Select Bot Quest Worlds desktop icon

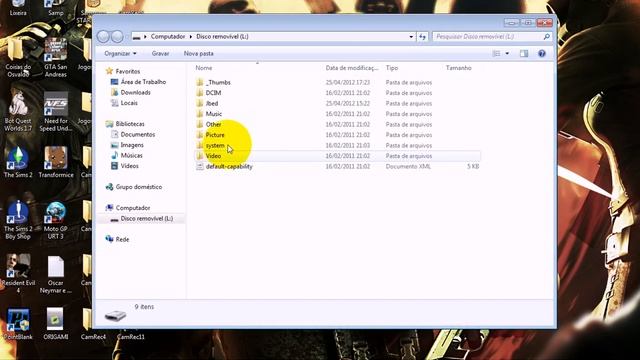pos(18,112)
